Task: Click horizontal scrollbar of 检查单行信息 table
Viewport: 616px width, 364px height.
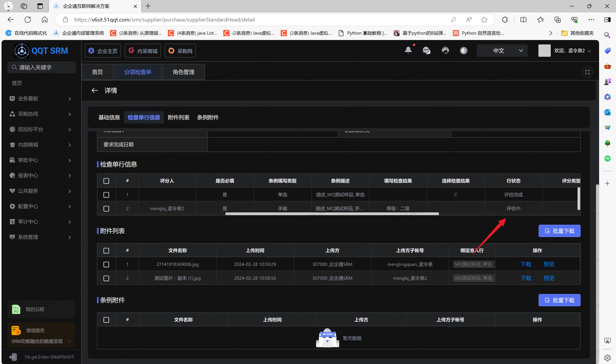Action: point(332,214)
